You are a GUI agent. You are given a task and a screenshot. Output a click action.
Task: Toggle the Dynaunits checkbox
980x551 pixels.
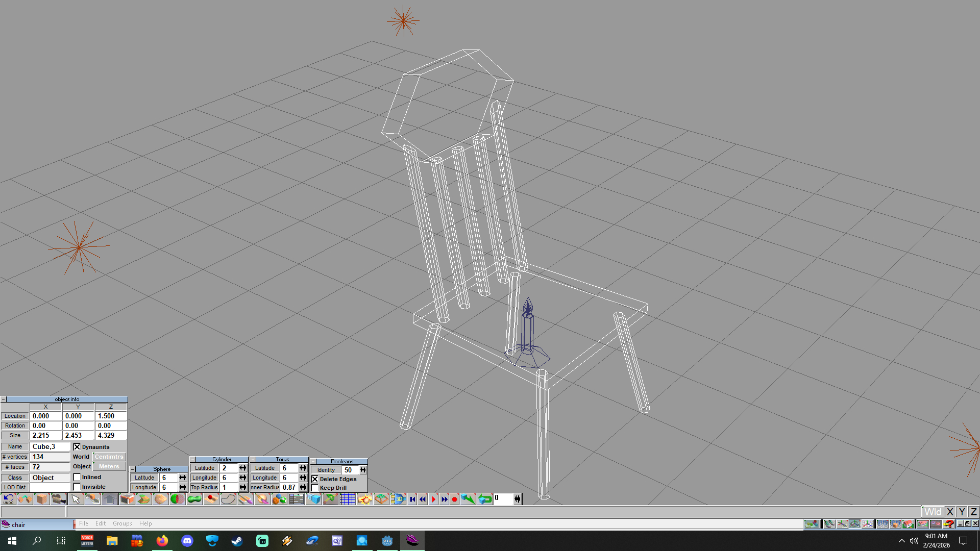(x=77, y=447)
